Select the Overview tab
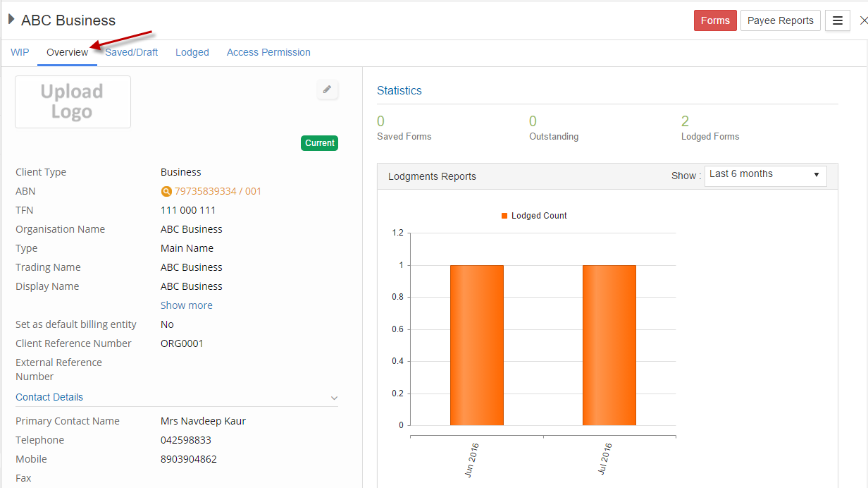 (67, 52)
